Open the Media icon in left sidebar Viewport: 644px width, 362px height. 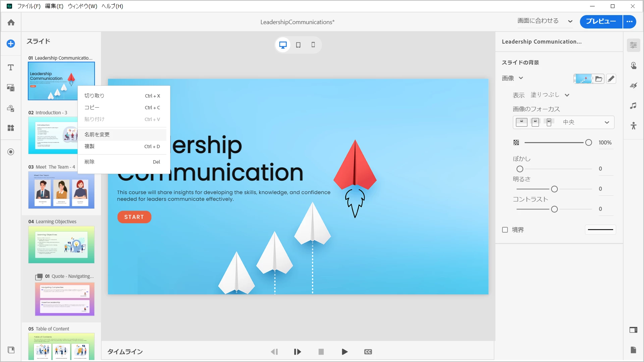[11, 88]
